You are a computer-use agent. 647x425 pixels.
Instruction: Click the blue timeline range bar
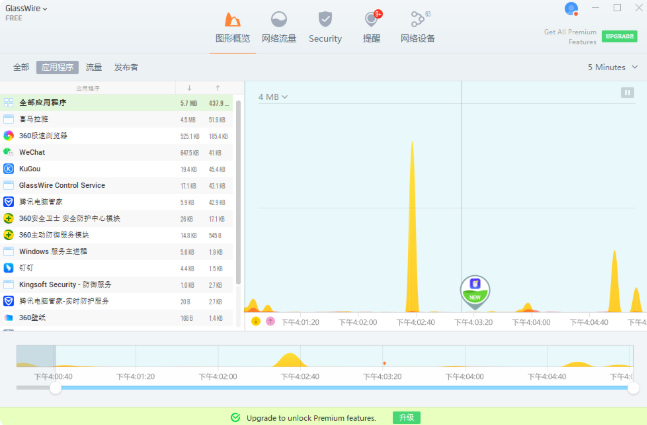pos(344,388)
